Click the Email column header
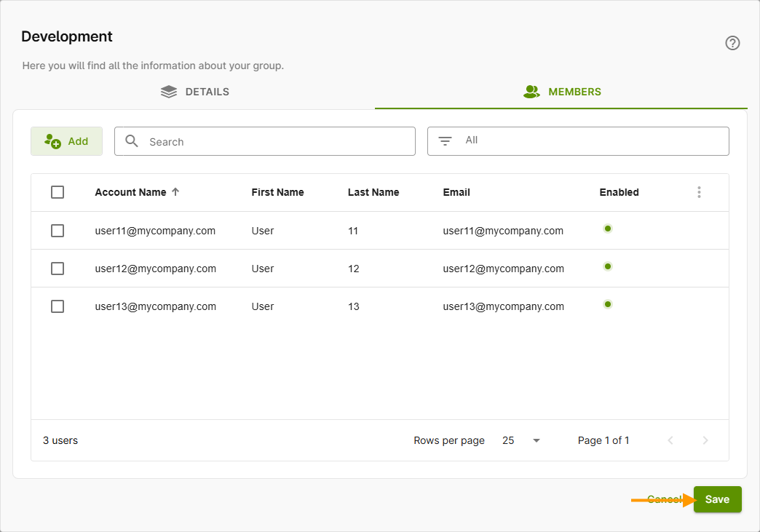The image size is (760, 532). [x=456, y=192]
